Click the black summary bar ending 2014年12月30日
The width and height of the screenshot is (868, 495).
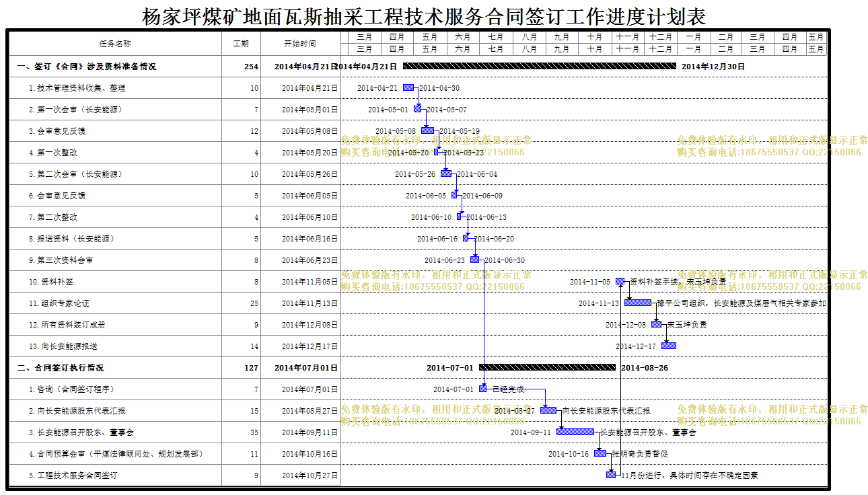tap(539, 66)
